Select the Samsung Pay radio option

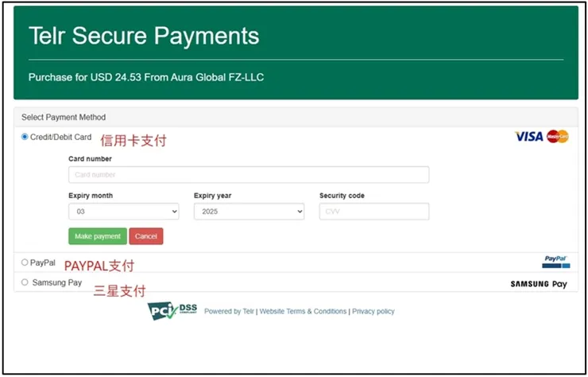click(25, 282)
